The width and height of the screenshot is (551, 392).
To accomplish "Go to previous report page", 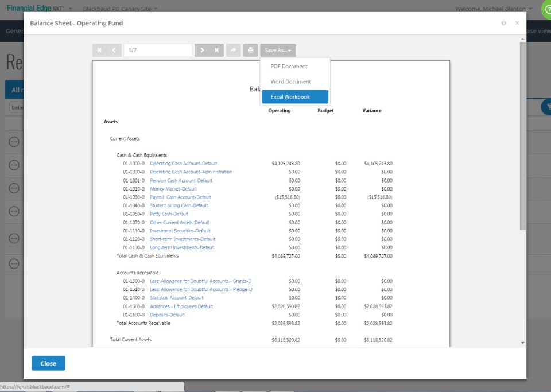I will pyautogui.click(x=114, y=51).
